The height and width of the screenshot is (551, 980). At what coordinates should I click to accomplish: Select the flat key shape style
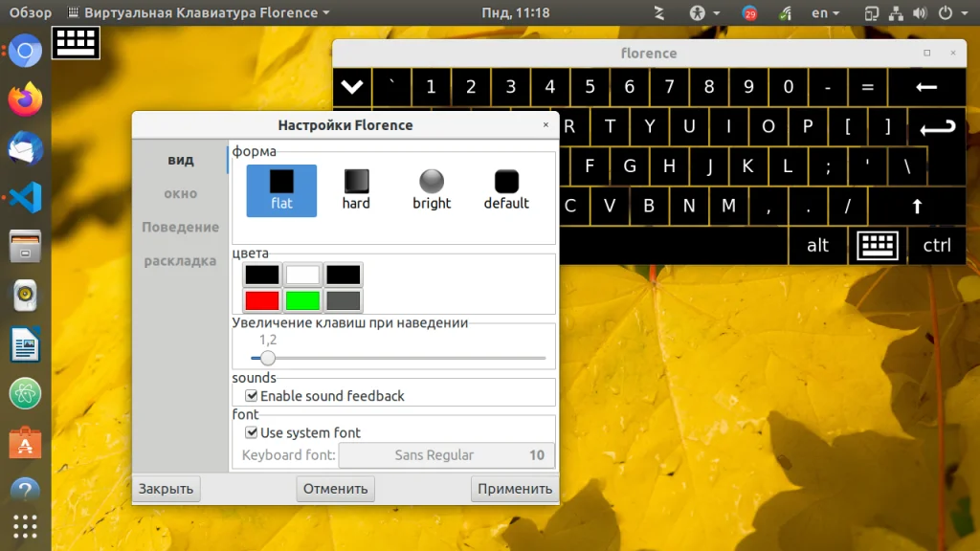coord(281,190)
